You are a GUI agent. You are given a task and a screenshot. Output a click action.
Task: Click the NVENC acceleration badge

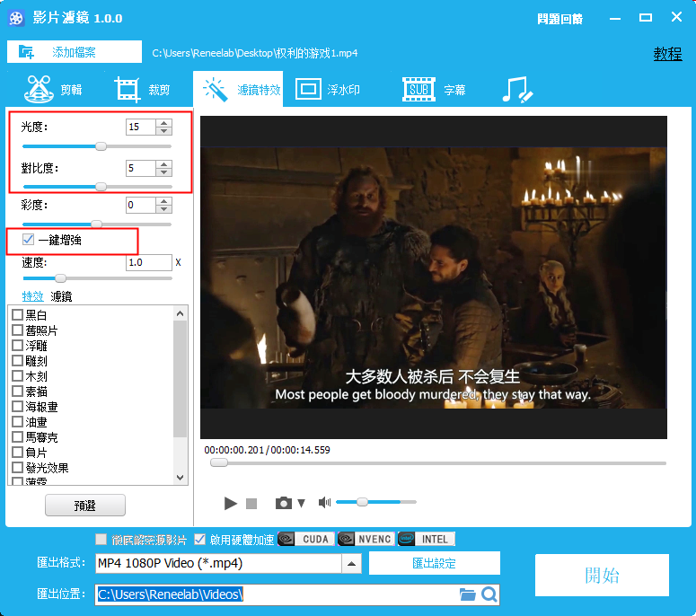(x=366, y=539)
